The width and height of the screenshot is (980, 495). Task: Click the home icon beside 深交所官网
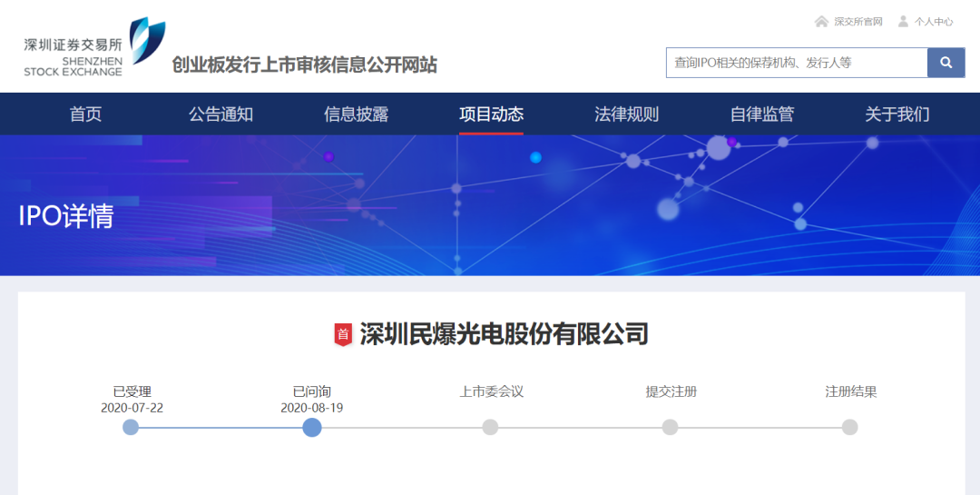[821, 21]
